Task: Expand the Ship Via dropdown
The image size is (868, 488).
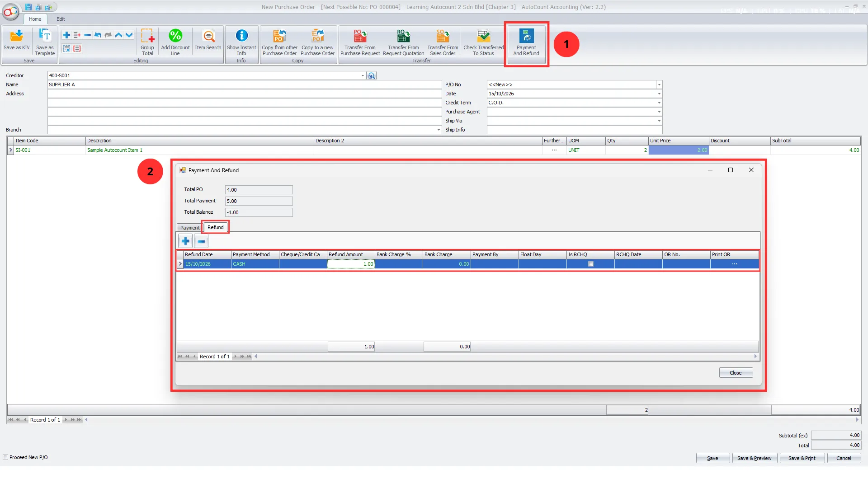Action: [x=659, y=121]
